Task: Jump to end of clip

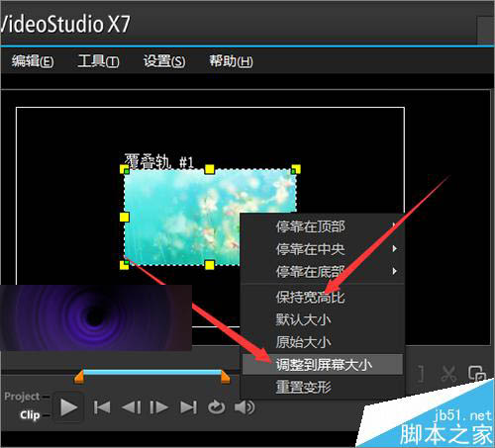Action: [x=188, y=407]
